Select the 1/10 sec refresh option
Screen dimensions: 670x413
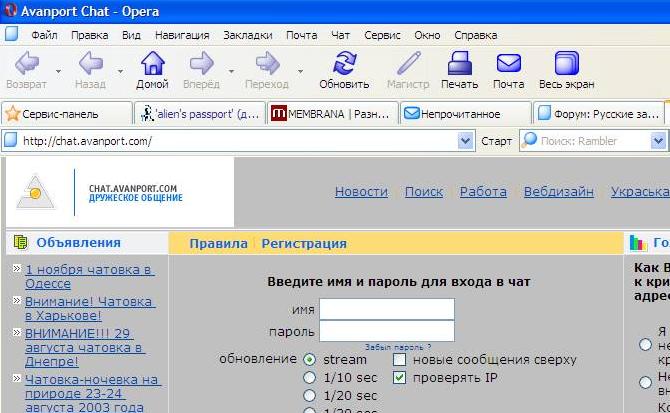point(309,377)
